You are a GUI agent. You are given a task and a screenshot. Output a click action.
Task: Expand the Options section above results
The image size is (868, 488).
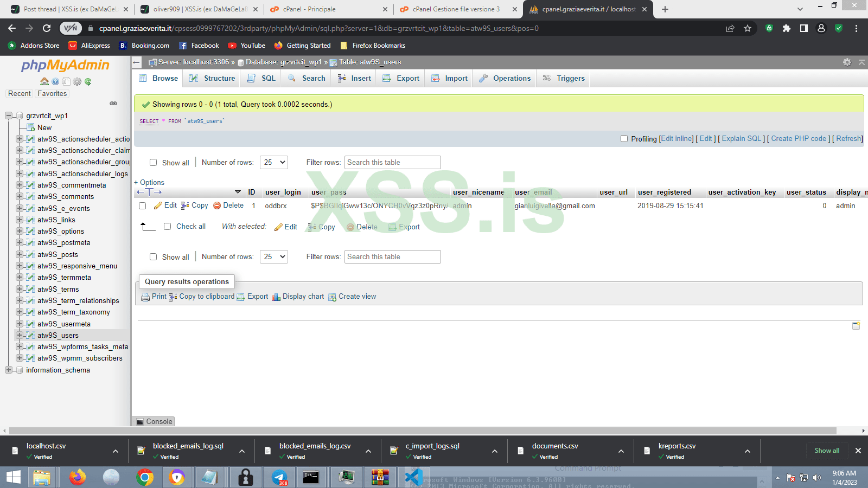[x=149, y=183]
